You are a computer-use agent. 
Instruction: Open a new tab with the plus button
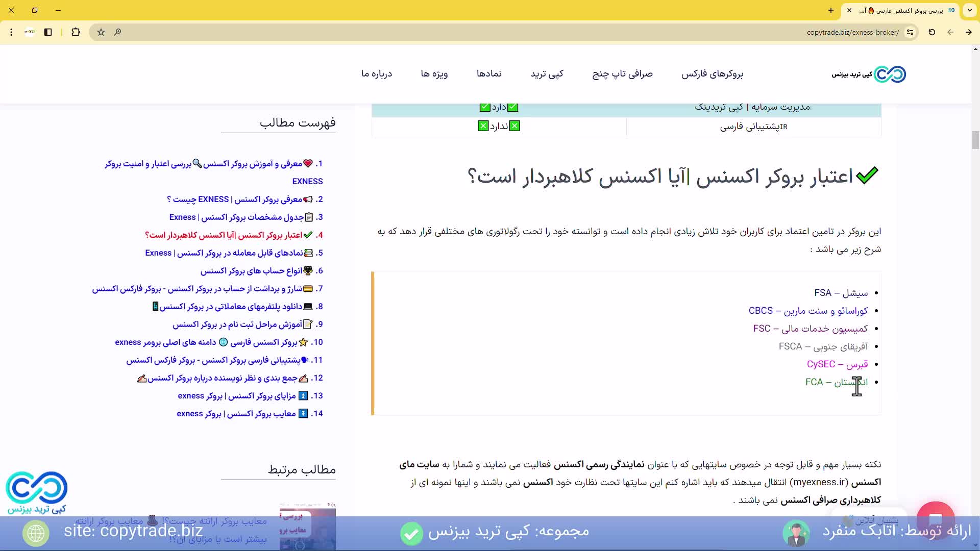tap(831, 10)
